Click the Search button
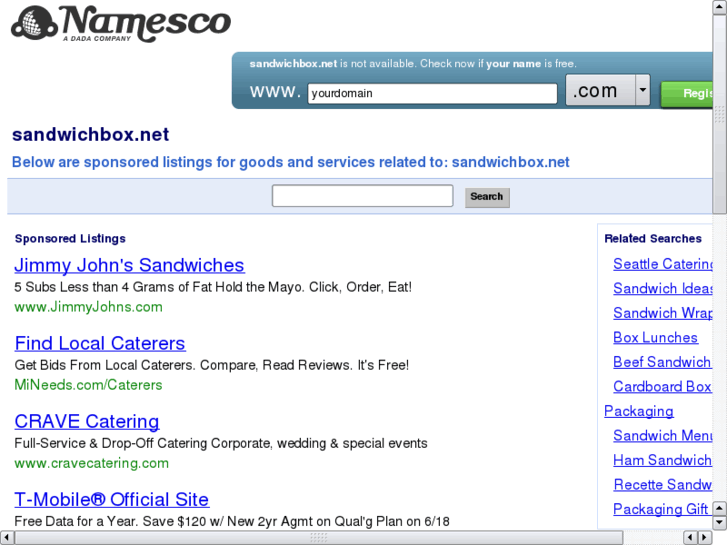This screenshot has width=727, height=545. 487,197
